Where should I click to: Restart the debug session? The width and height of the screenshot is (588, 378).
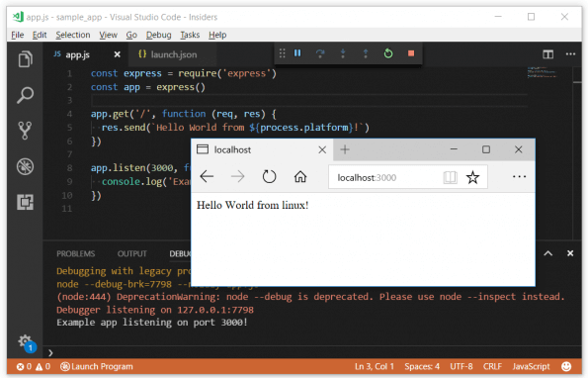coord(388,53)
